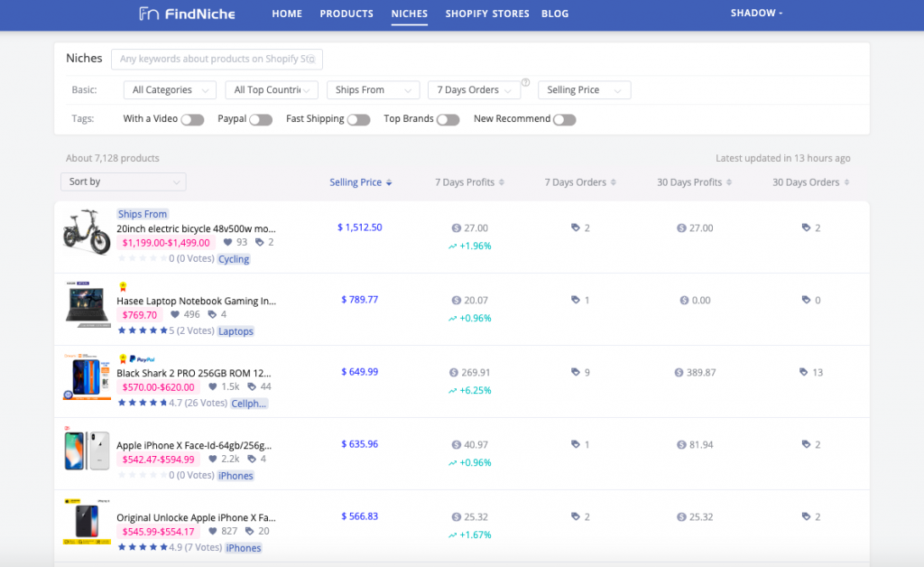This screenshot has height=567, width=924.
Task: Go to the HOME nav item
Action: click(x=287, y=14)
